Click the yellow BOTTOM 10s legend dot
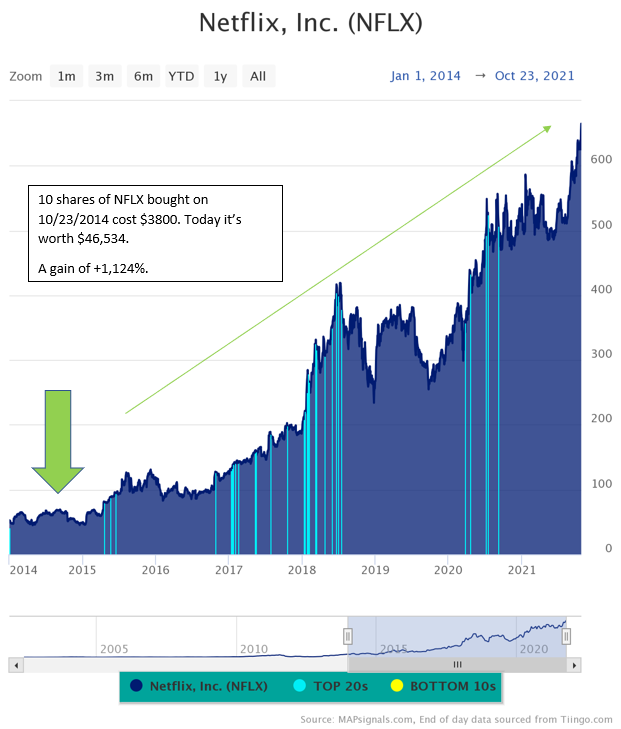Viewport: 621px width, 729px height. coord(397,686)
